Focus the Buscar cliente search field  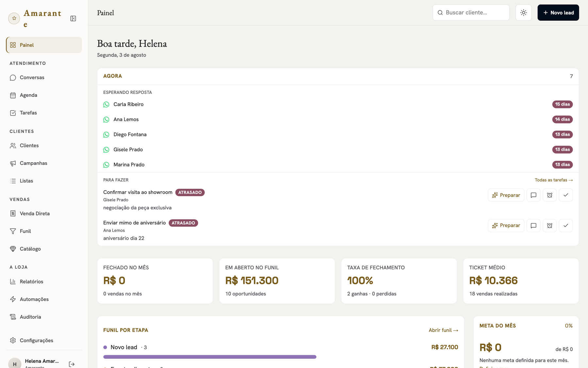(x=471, y=13)
